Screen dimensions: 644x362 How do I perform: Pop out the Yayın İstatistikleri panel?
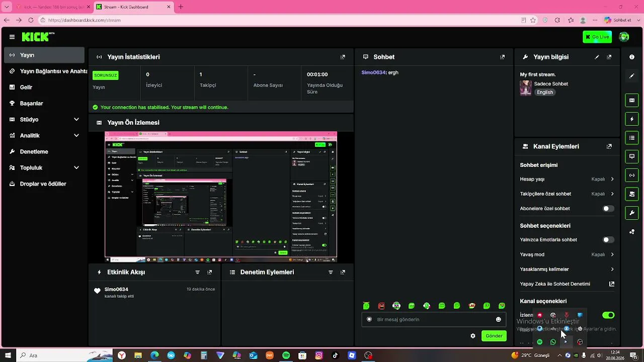click(x=343, y=57)
